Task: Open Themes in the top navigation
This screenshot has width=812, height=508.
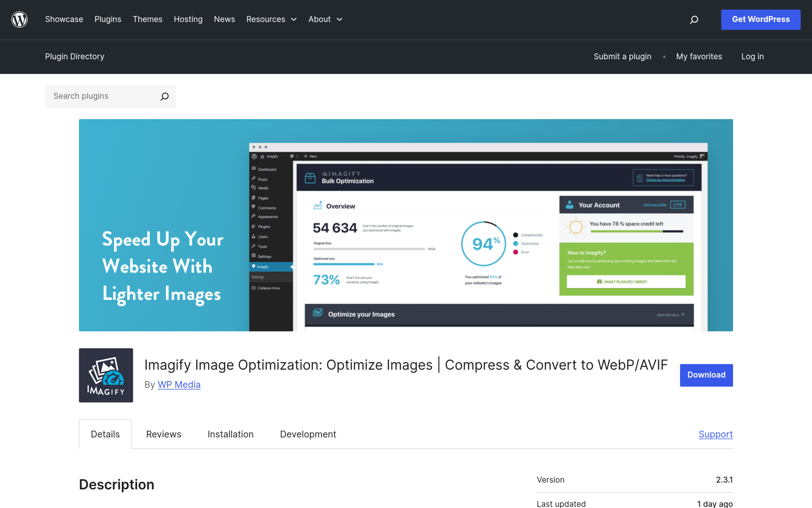Action: click(147, 19)
